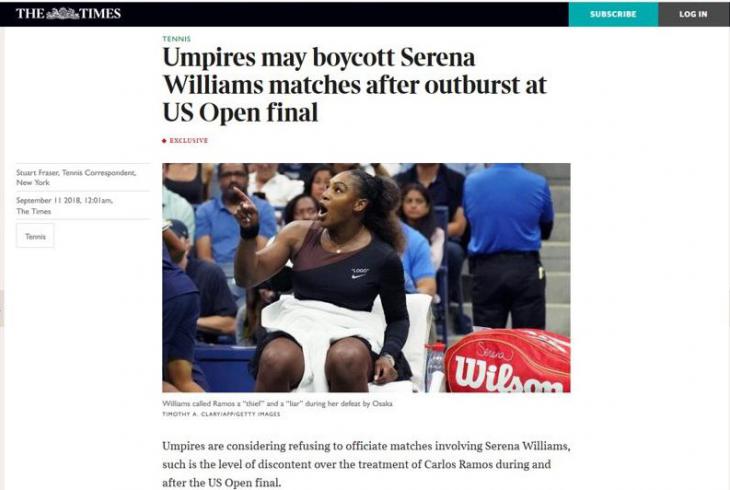Screen dimensions: 730x490
Task: Click the New York location text
Action: tap(33, 183)
